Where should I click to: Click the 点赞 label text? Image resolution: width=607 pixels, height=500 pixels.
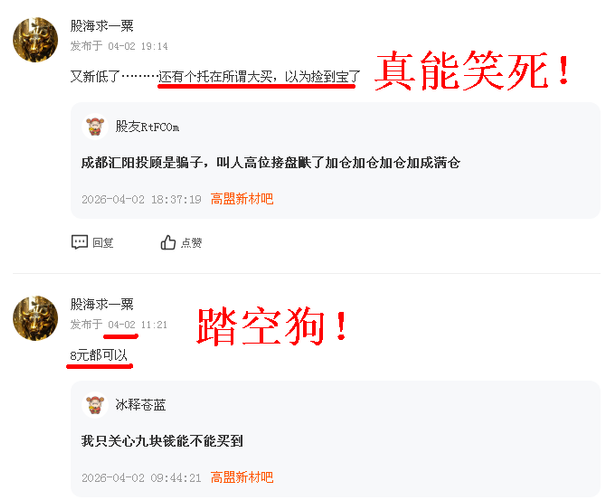coord(192,243)
